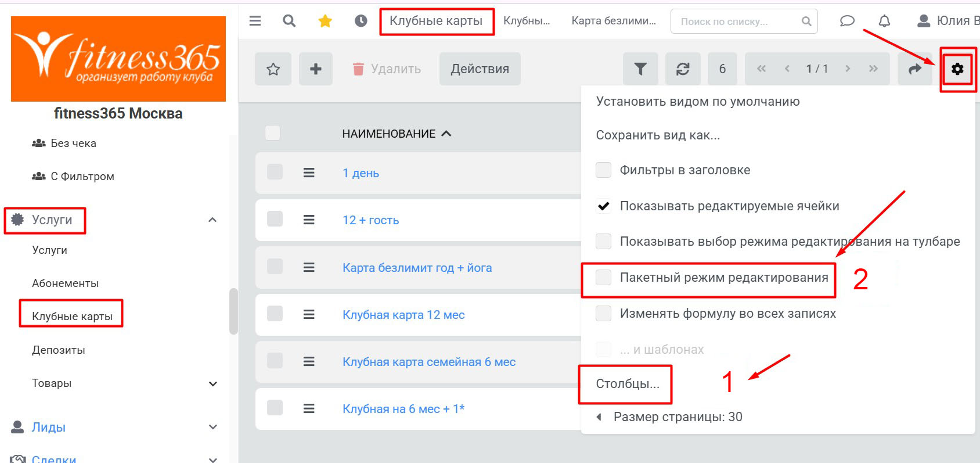
Task: Open view settings gear icon
Action: coord(957,69)
